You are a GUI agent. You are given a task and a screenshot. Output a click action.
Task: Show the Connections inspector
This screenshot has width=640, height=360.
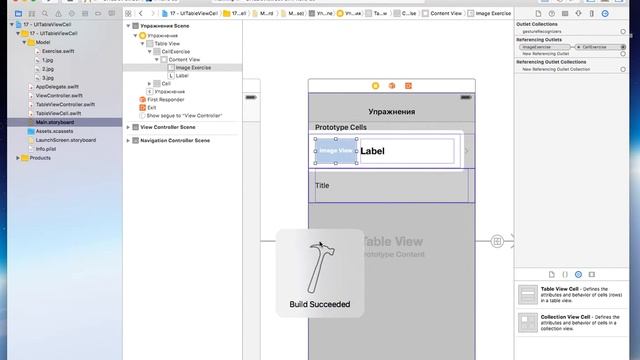tap(605, 13)
